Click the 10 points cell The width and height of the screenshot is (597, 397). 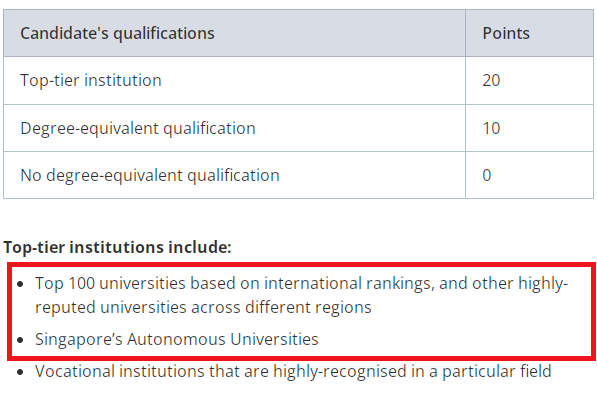pos(491,128)
